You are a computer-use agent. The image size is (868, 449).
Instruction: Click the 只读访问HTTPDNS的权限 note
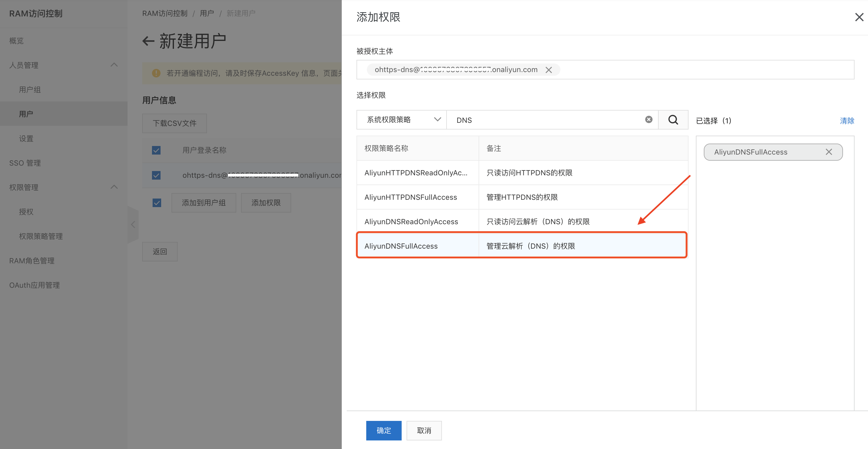pos(529,173)
